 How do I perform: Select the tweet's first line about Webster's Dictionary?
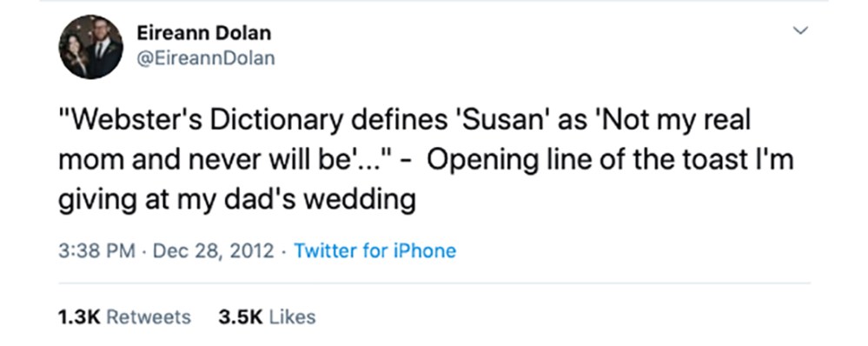[404, 121]
